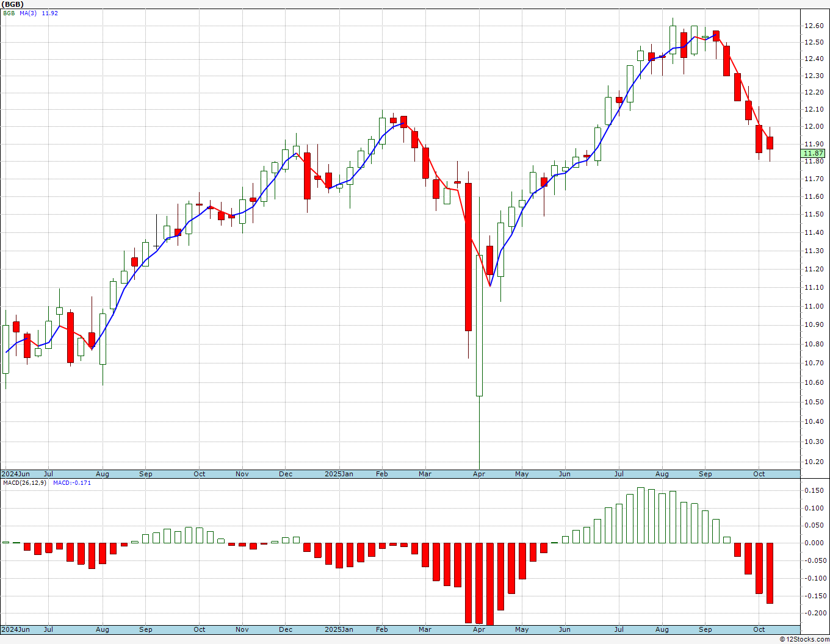Image resolution: width=830 pixels, height=644 pixels.
Task: Select the "0.100" MACD axis label
Action: pyautogui.click(x=814, y=508)
